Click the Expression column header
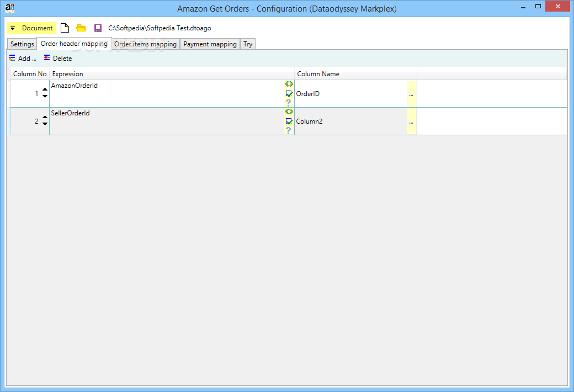 pos(172,73)
